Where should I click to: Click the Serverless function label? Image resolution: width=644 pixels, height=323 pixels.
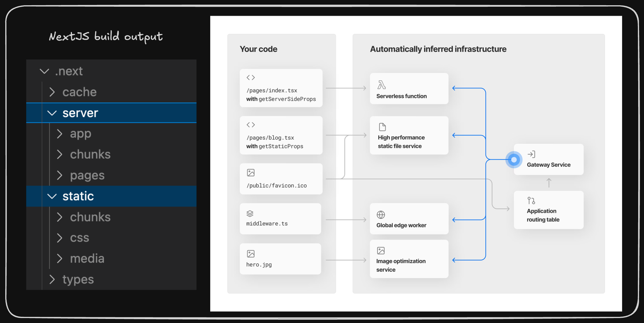point(401,96)
